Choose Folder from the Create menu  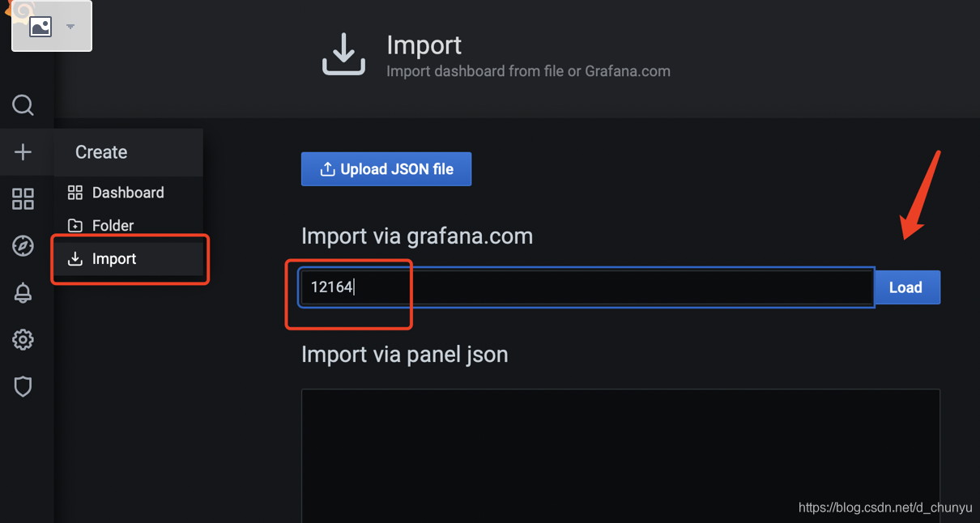pos(113,225)
